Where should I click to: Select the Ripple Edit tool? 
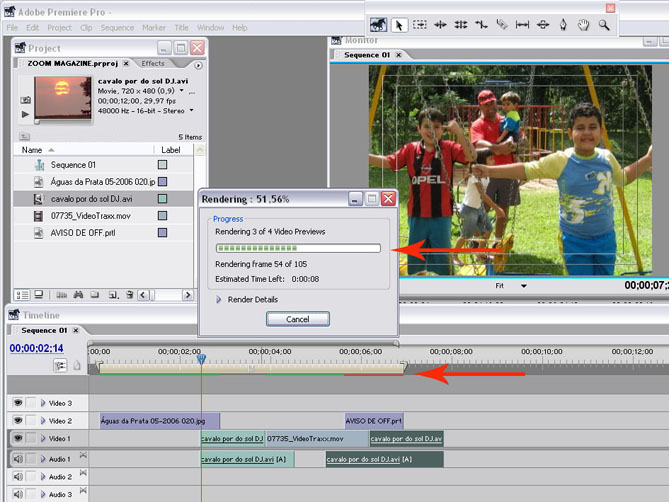point(440,25)
